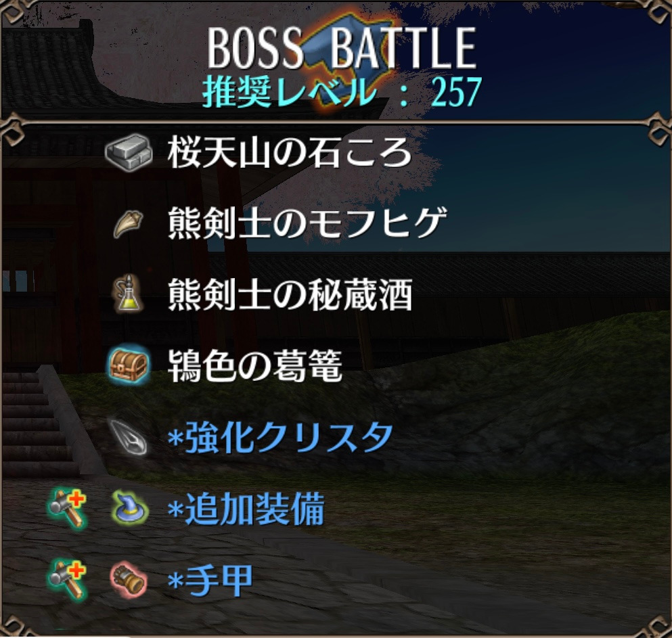
Task: Click the BOSS BATTLE title
Action: click(x=342, y=47)
